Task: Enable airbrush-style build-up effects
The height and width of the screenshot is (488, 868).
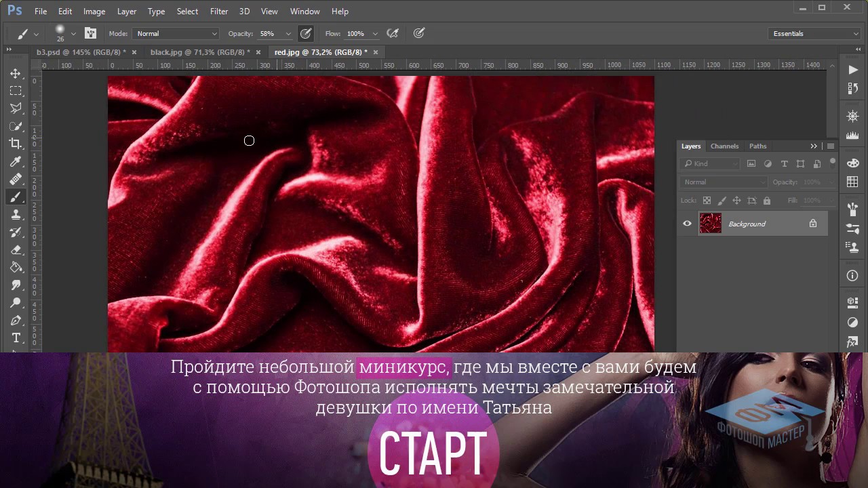Action: 392,33
